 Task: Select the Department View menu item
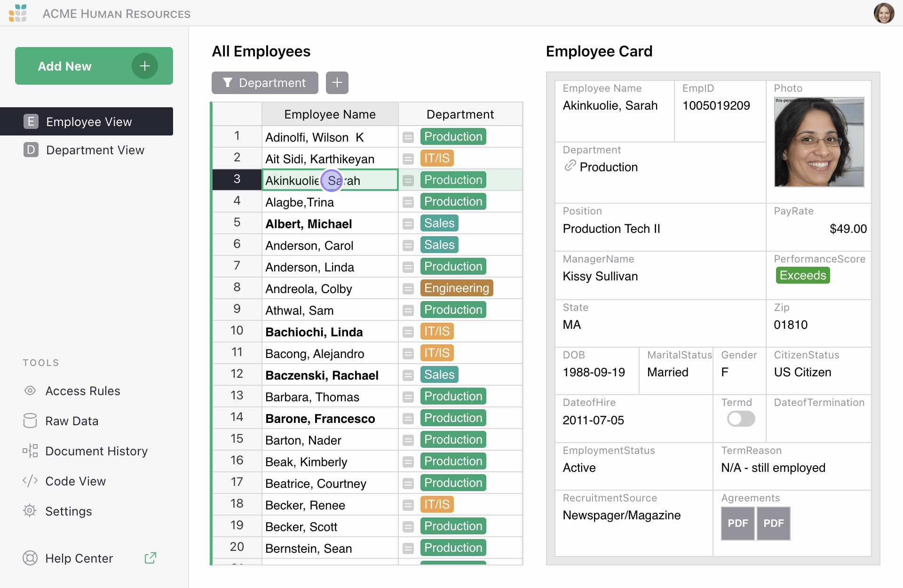click(95, 150)
